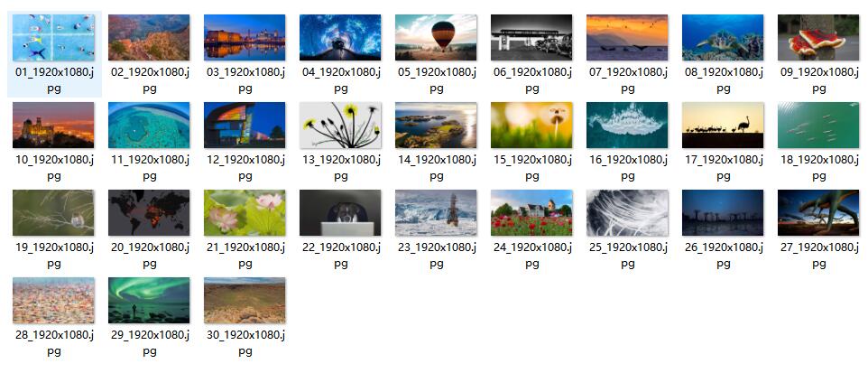Click the file name 01_1920x1080.jpg
Viewport: 868px width, 373px height.
click(x=54, y=80)
